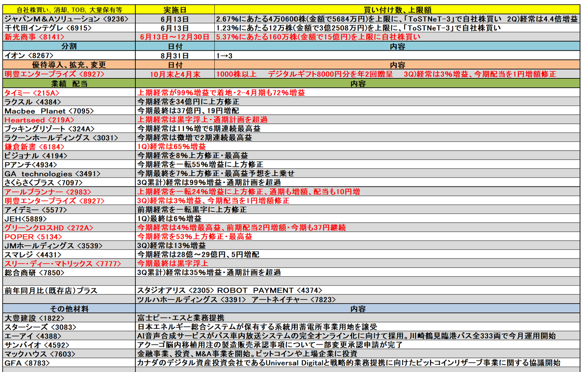Select the 千代田インテグレ <6915> cell
The image size is (588, 372).
tap(69, 28)
